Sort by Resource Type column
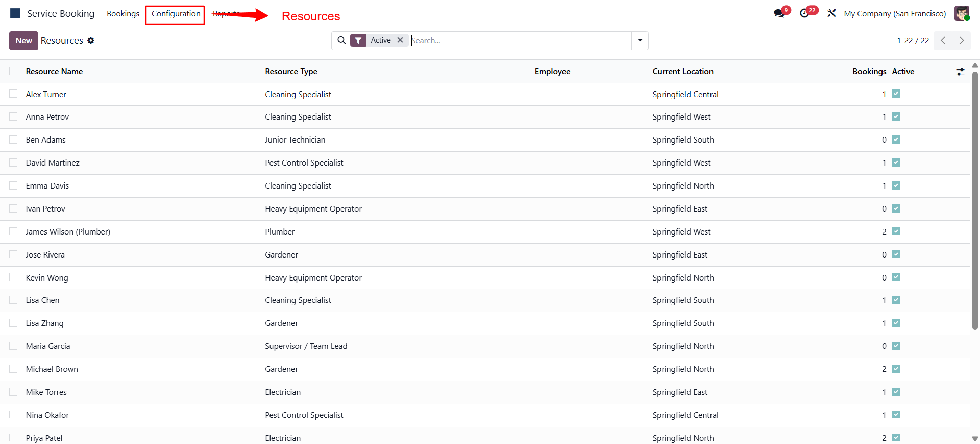980x444 pixels. coord(291,72)
